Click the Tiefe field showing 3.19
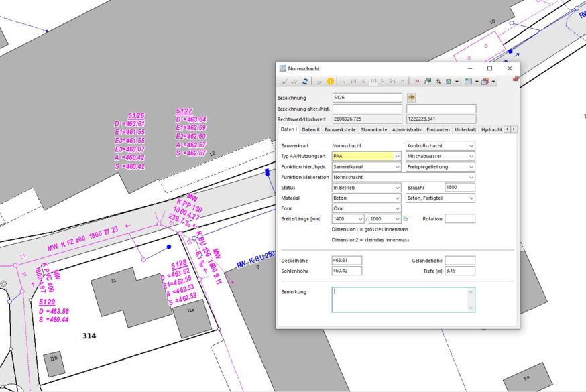 coord(460,271)
